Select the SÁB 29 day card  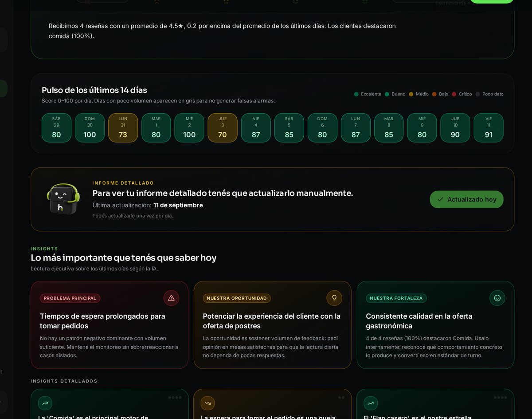click(56, 128)
